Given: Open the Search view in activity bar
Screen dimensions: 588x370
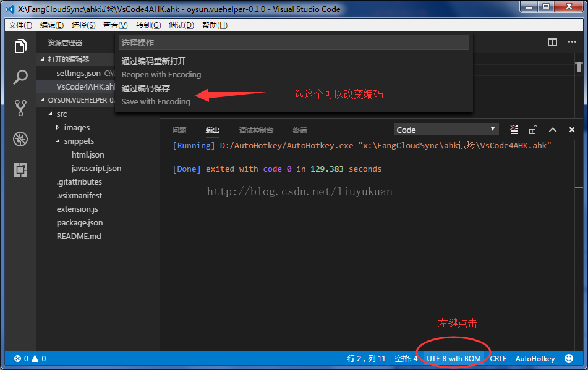Looking at the screenshot, I should pos(20,77).
